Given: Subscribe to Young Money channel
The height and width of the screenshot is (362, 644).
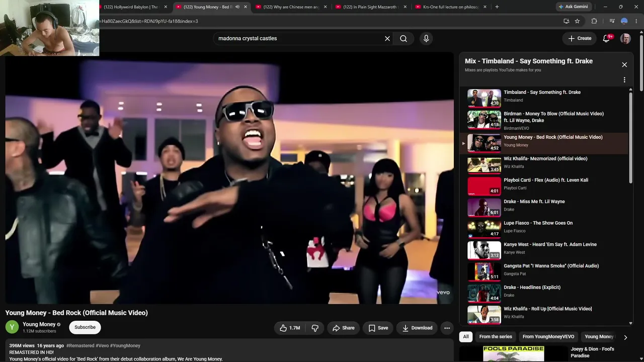Looking at the screenshot, I should (85, 327).
